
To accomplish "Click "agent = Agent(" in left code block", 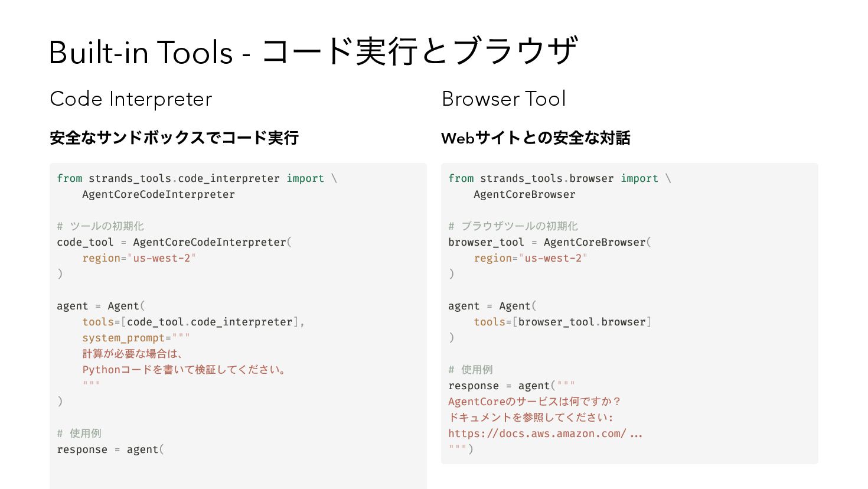I will click(x=101, y=306).
